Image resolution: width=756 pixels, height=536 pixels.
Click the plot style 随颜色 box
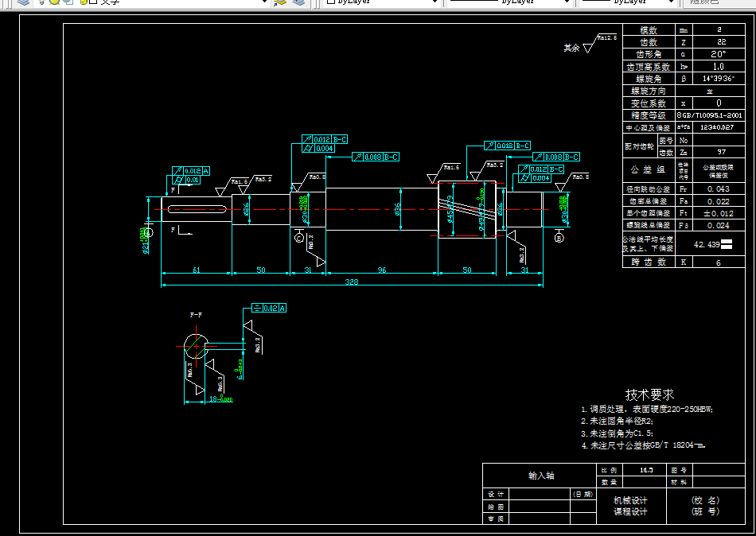click(719, 2)
